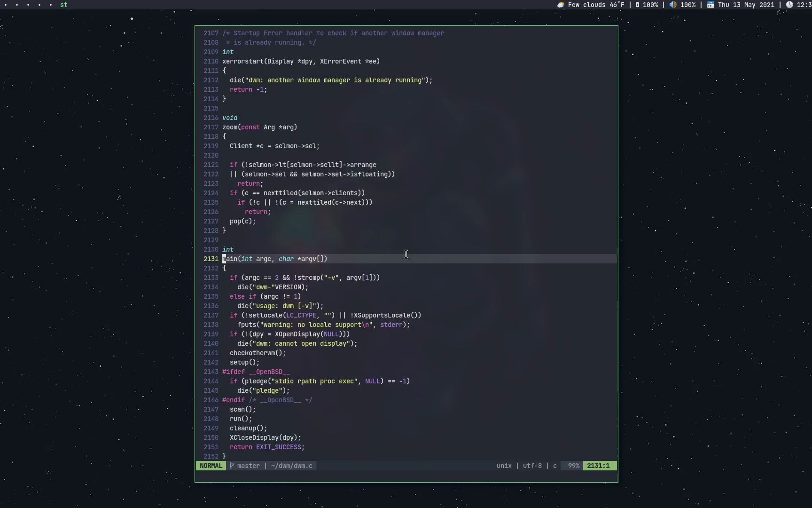Click the speaker volume icon in top bar
Screen dimensions: 812x508
[673, 5]
